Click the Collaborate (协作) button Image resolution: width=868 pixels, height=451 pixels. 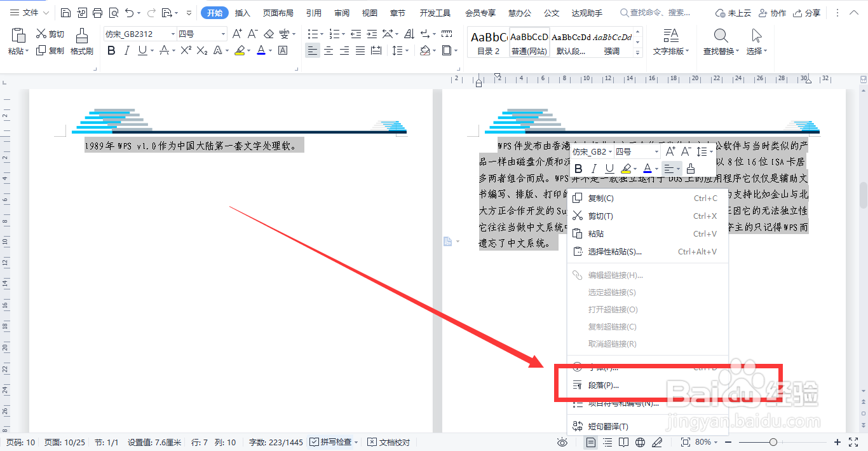click(772, 13)
